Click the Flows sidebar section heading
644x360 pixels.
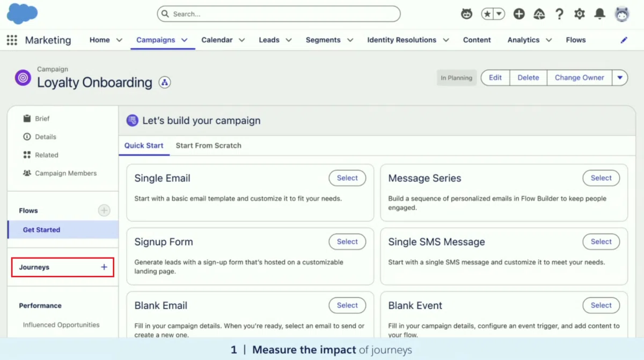point(28,211)
